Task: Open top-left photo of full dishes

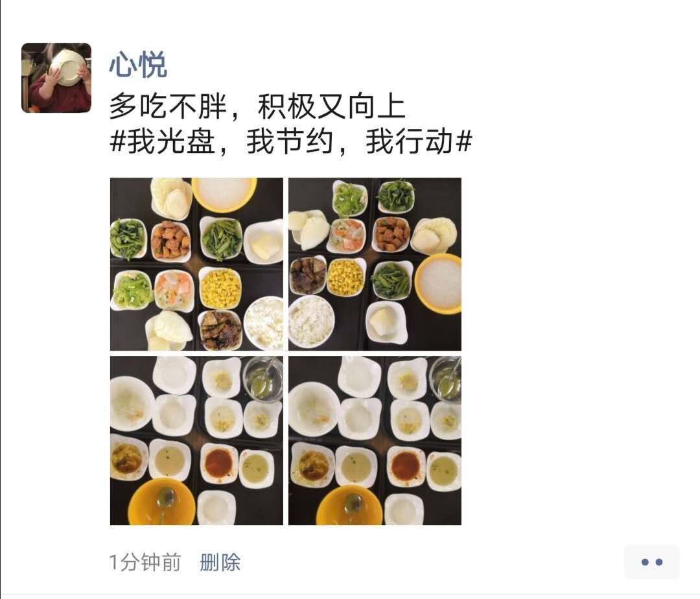Action: (x=196, y=264)
